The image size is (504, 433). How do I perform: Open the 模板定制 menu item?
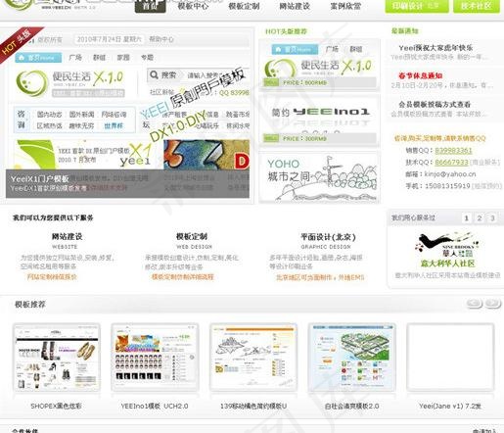pyautogui.click(x=244, y=6)
